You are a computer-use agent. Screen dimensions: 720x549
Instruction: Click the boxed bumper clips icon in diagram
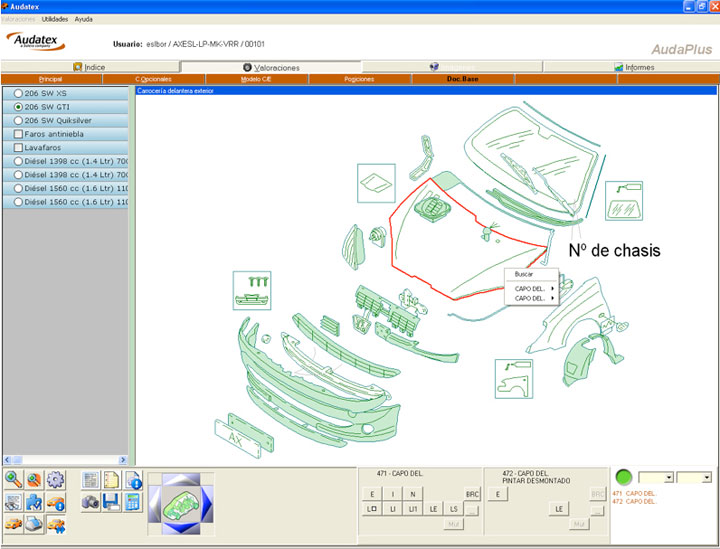click(252, 290)
